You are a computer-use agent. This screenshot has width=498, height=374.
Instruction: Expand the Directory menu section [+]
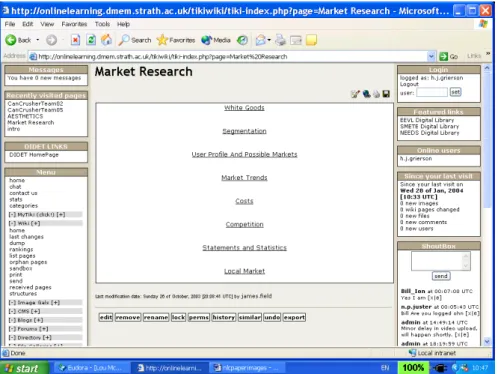coord(47,338)
